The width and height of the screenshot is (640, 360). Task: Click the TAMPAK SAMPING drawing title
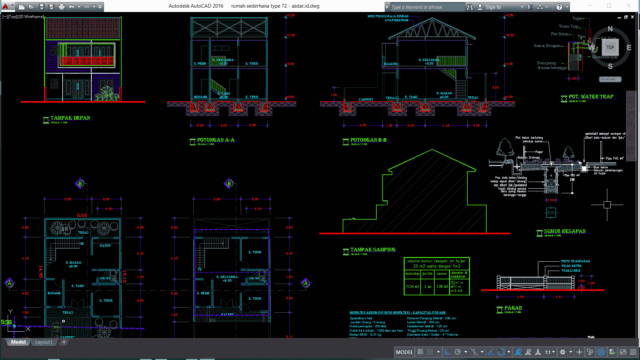[372, 249]
